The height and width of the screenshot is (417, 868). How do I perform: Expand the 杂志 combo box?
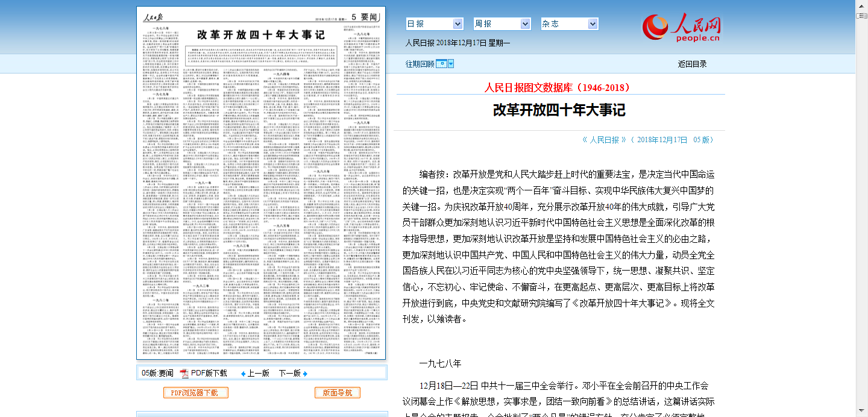[x=593, y=24]
